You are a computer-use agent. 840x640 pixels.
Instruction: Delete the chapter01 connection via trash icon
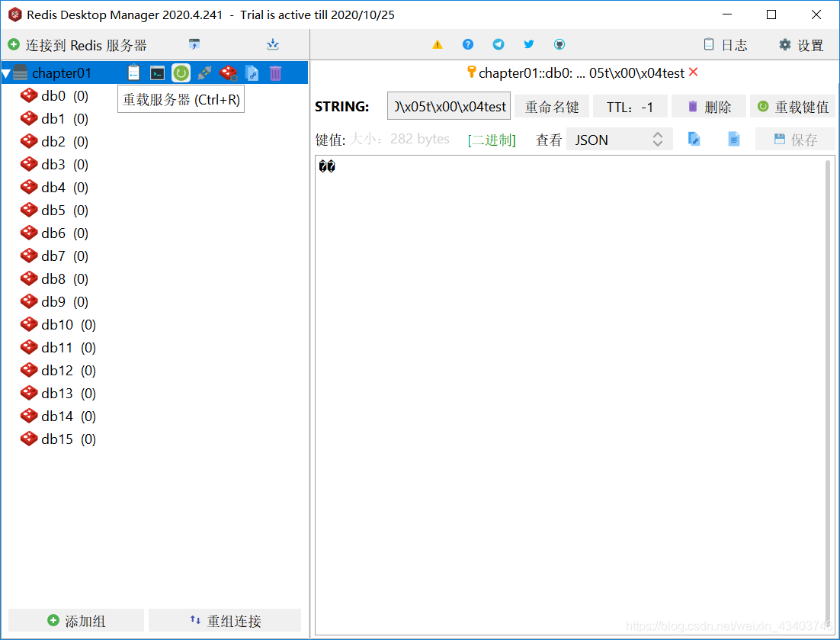click(x=275, y=72)
